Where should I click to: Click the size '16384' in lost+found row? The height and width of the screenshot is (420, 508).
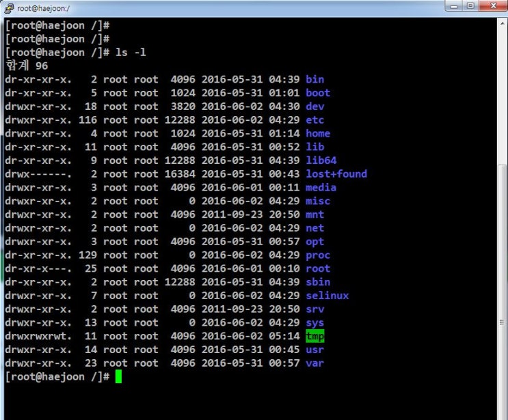180,174
